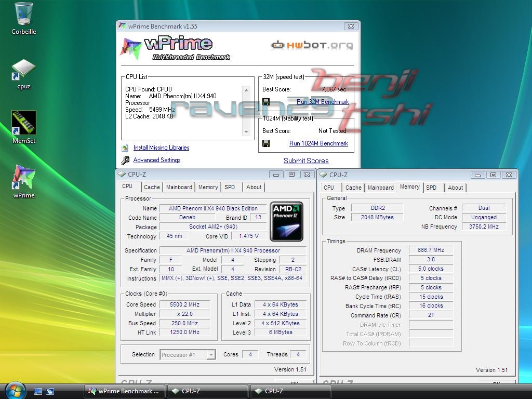Switch to CPU tab in right CPU-Z
This screenshot has height=399, width=532.
(329, 188)
